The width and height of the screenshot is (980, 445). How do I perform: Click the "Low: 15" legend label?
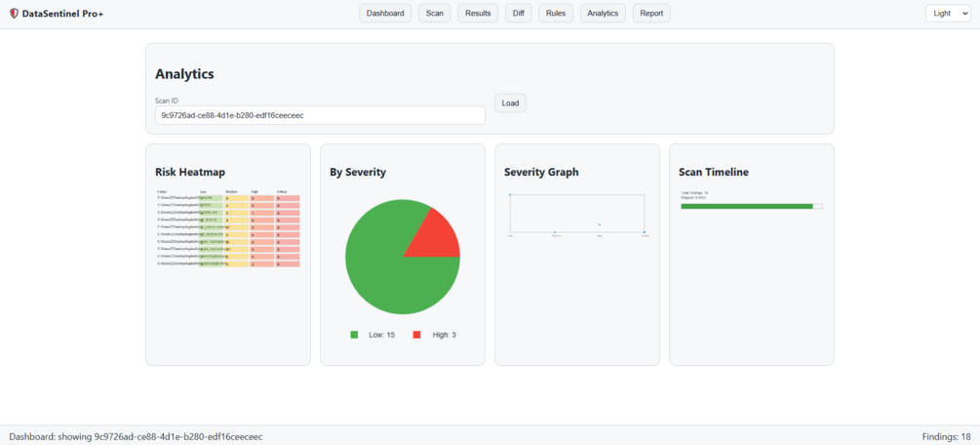pyautogui.click(x=382, y=335)
